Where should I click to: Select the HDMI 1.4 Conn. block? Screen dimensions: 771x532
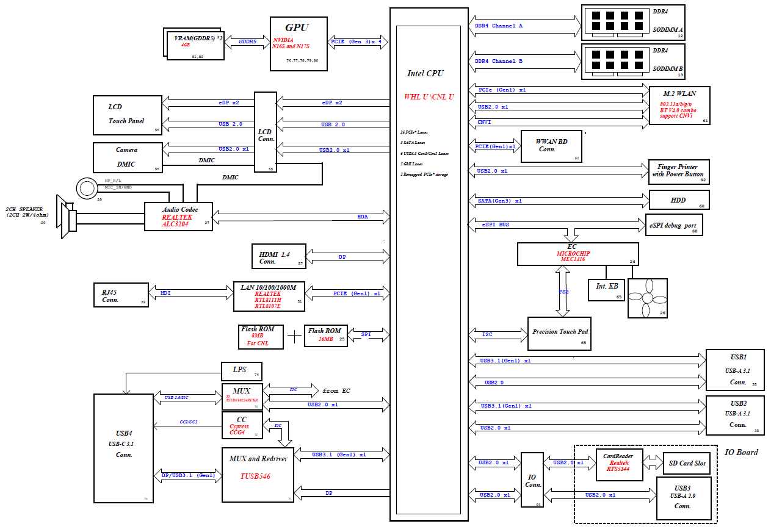(x=278, y=256)
